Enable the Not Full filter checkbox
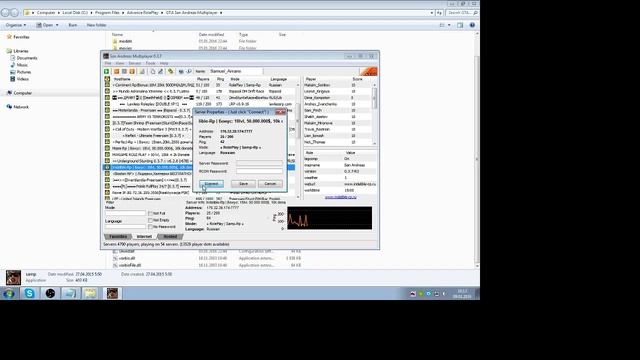Screen dimensions: 640x360 [x=150, y=213]
